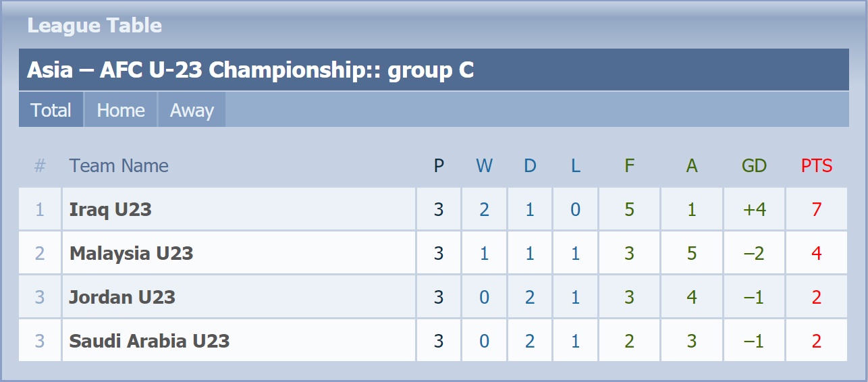Click the A (goals against) header

pyautogui.click(x=691, y=165)
